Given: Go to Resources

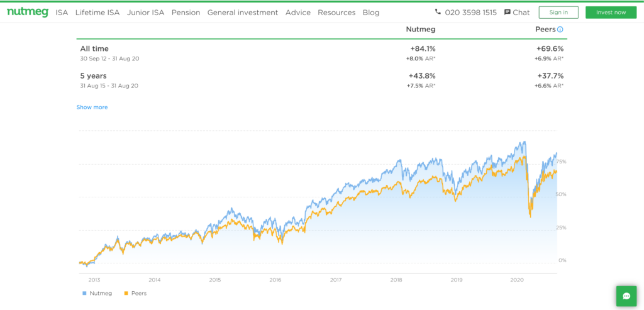Looking at the screenshot, I should [x=336, y=13].
